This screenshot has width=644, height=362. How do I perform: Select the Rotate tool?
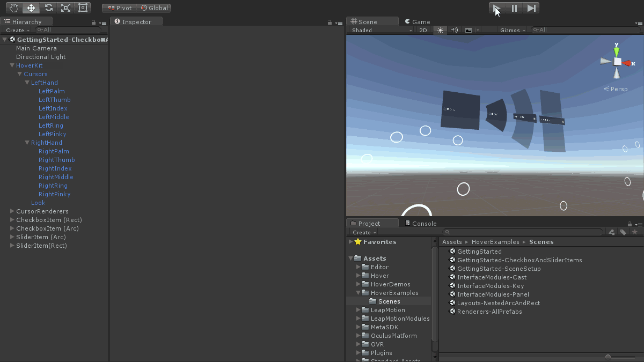[48, 8]
